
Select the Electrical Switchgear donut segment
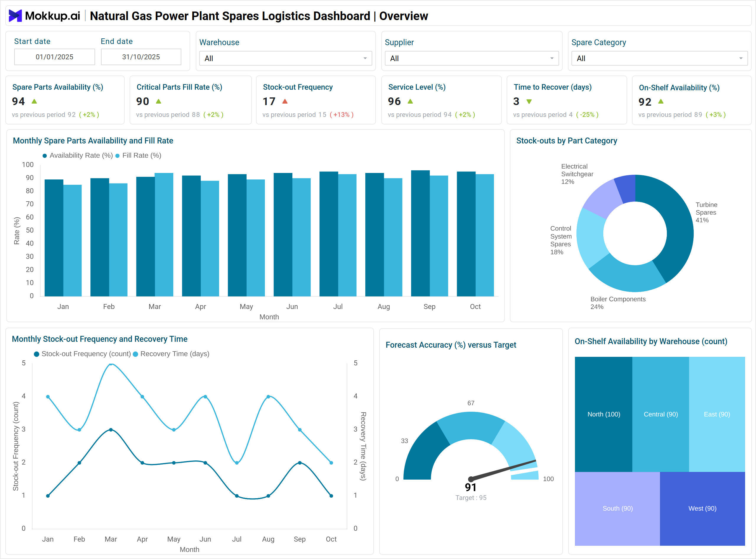pos(603,199)
